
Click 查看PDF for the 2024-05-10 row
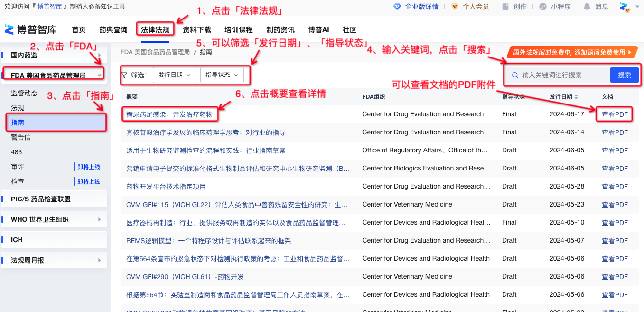click(x=615, y=223)
